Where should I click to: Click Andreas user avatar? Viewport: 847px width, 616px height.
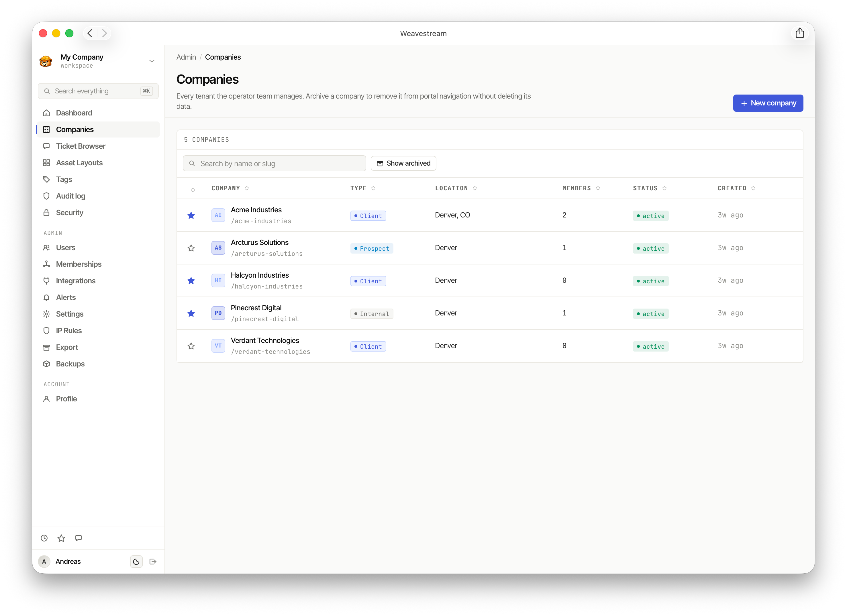(44, 562)
